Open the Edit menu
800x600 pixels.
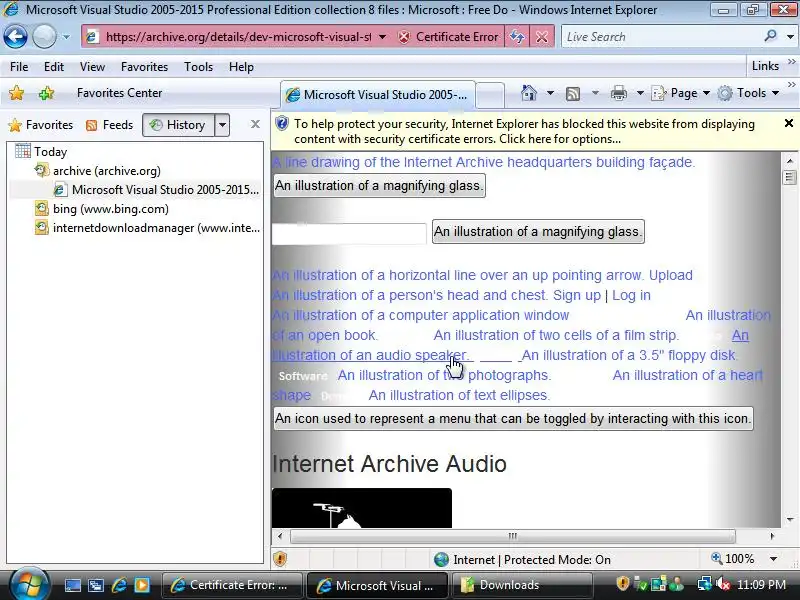click(x=54, y=67)
